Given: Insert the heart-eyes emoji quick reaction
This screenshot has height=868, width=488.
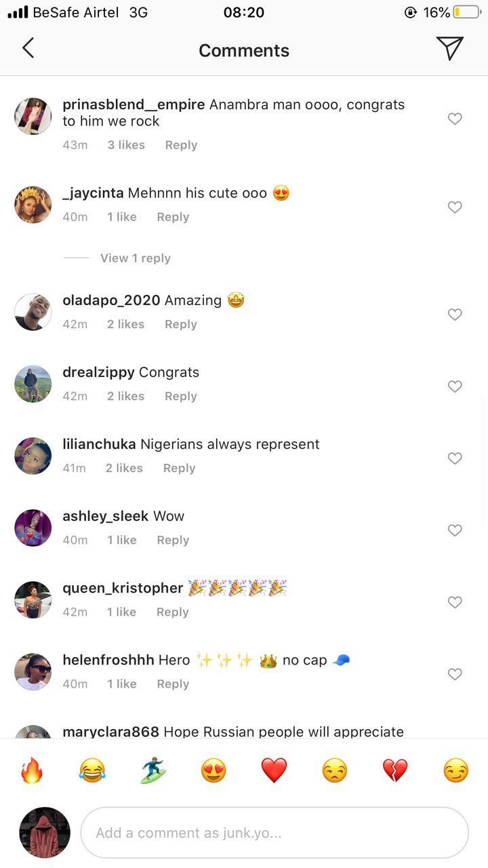Looking at the screenshot, I should click(x=213, y=770).
